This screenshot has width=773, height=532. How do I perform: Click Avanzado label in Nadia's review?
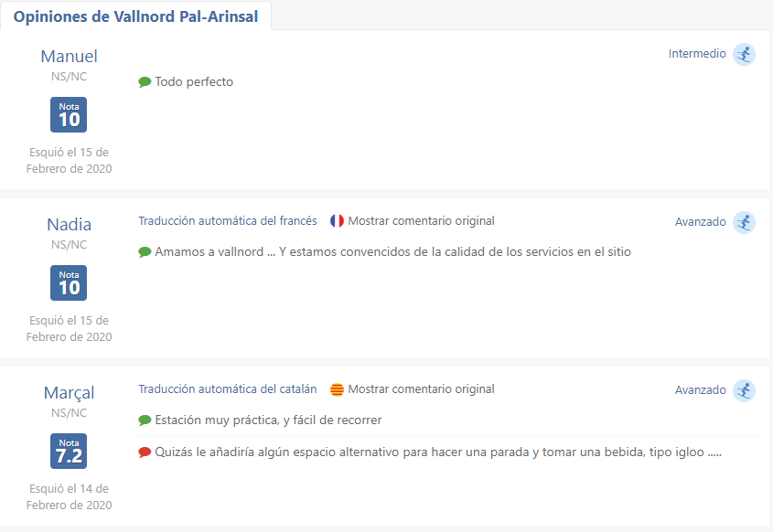pos(701,222)
